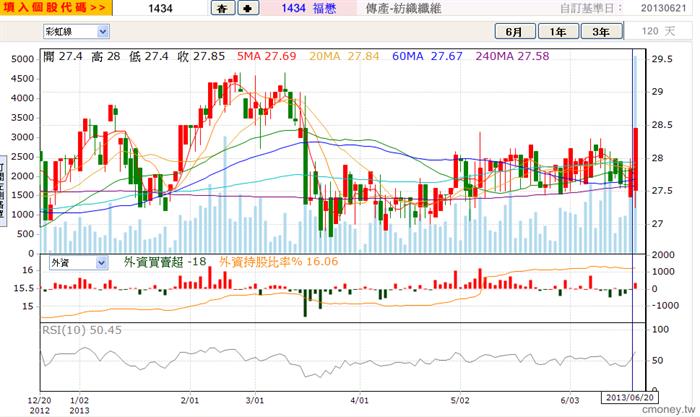The width and height of the screenshot is (700, 417).
Task: Click the 查 lookup button
Action: click(222, 8)
